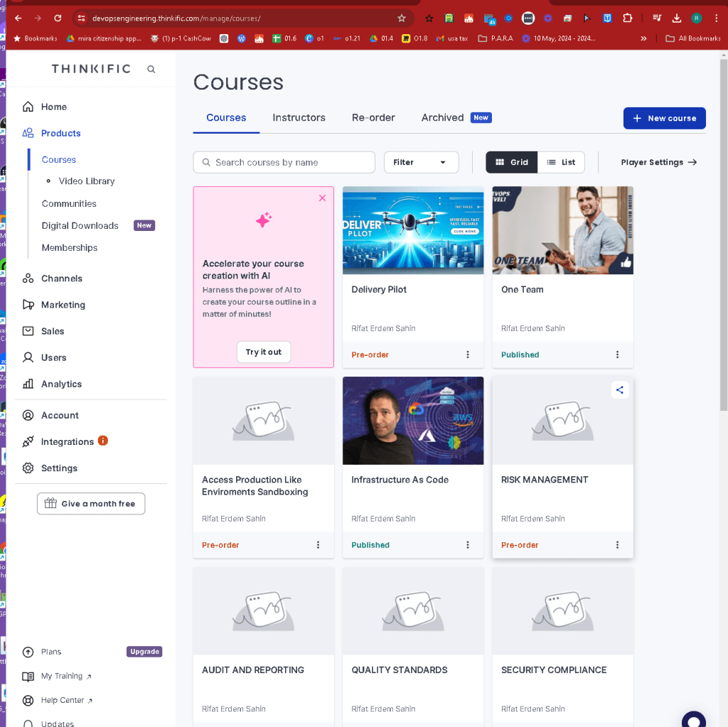Open Video Library in the sidebar
Viewport: 728px width, 727px height.
point(86,181)
